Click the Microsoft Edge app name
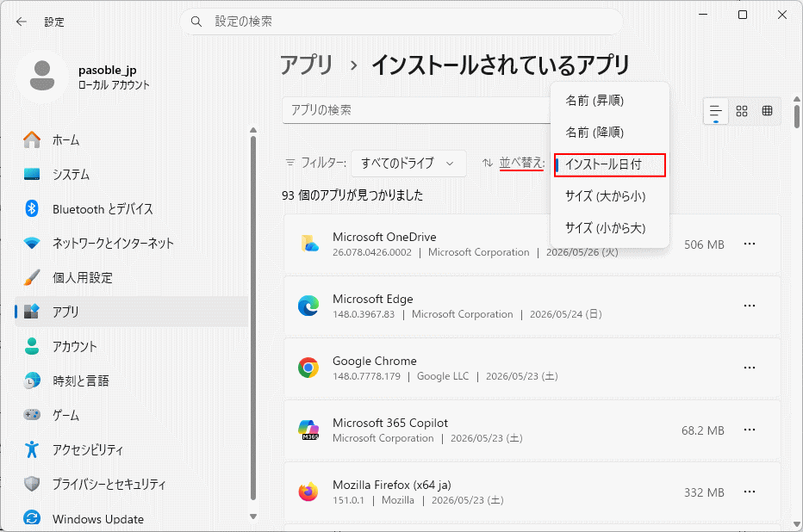This screenshot has height=532, width=803. pos(373,299)
